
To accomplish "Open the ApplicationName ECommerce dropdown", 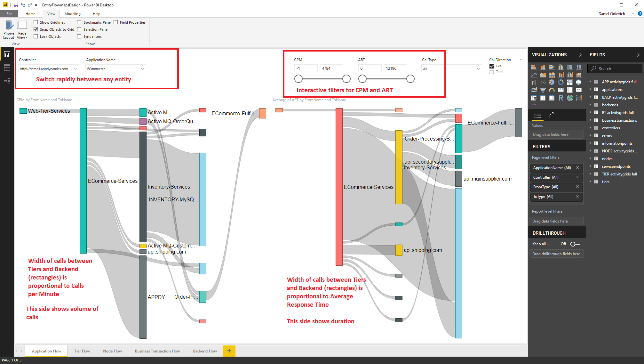I will click(142, 69).
